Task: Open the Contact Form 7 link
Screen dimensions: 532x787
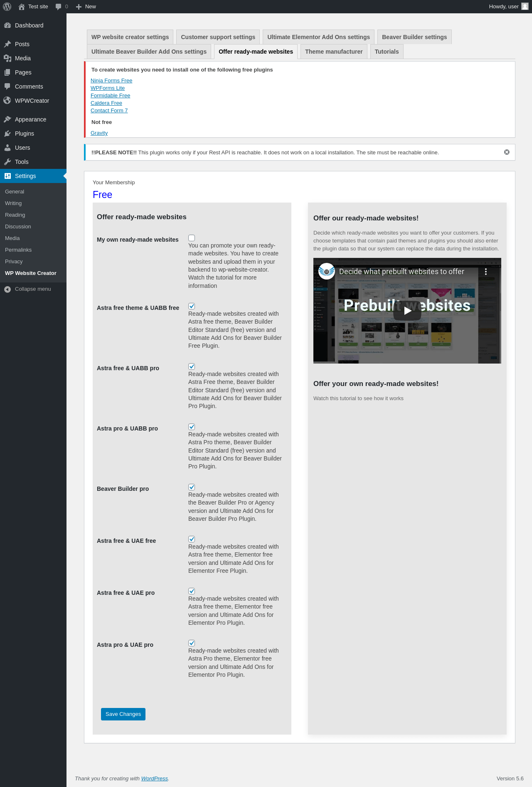Action: (109, 111)
